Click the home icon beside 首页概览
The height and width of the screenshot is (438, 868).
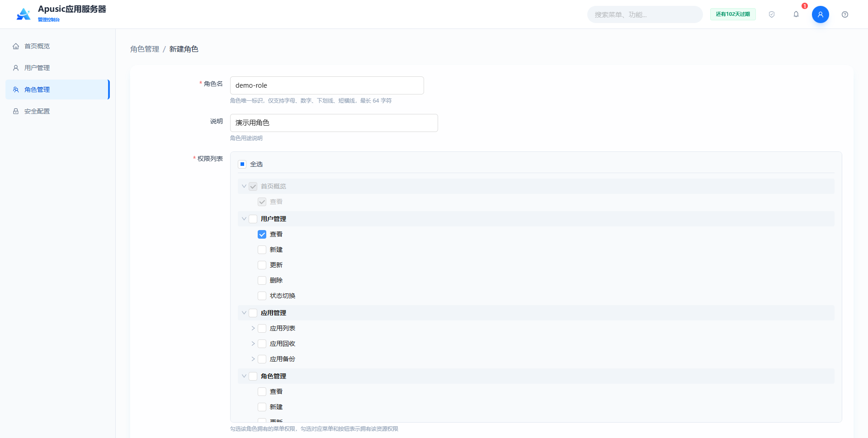click(16, 46)
